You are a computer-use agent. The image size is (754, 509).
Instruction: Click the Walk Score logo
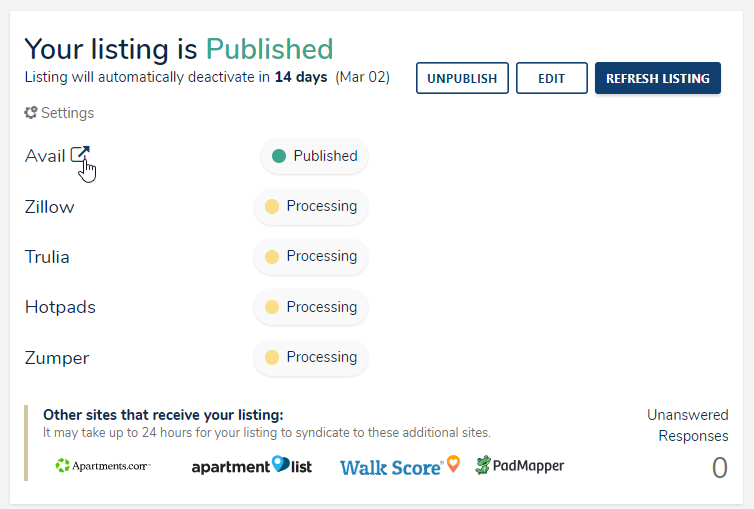[x=399, y=466]
